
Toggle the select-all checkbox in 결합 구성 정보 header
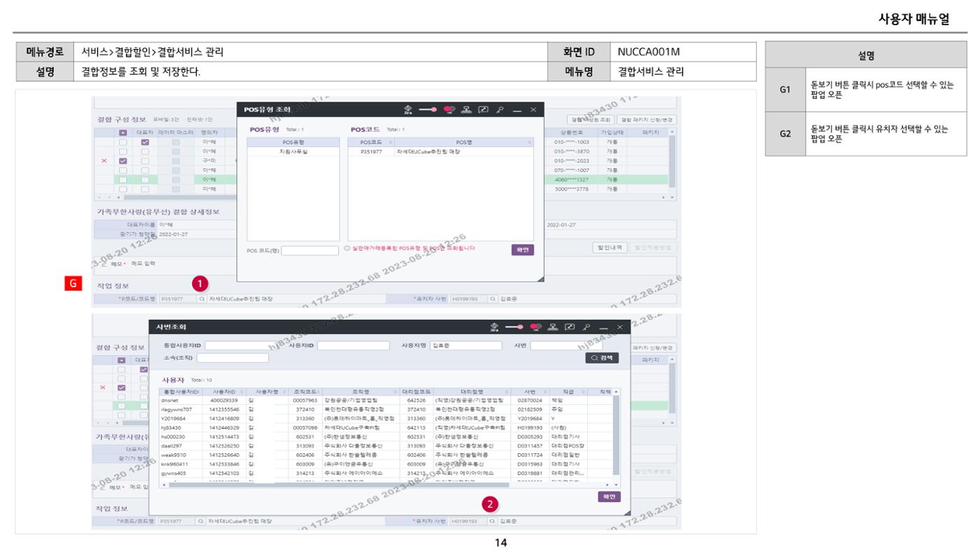coord(123,132)
